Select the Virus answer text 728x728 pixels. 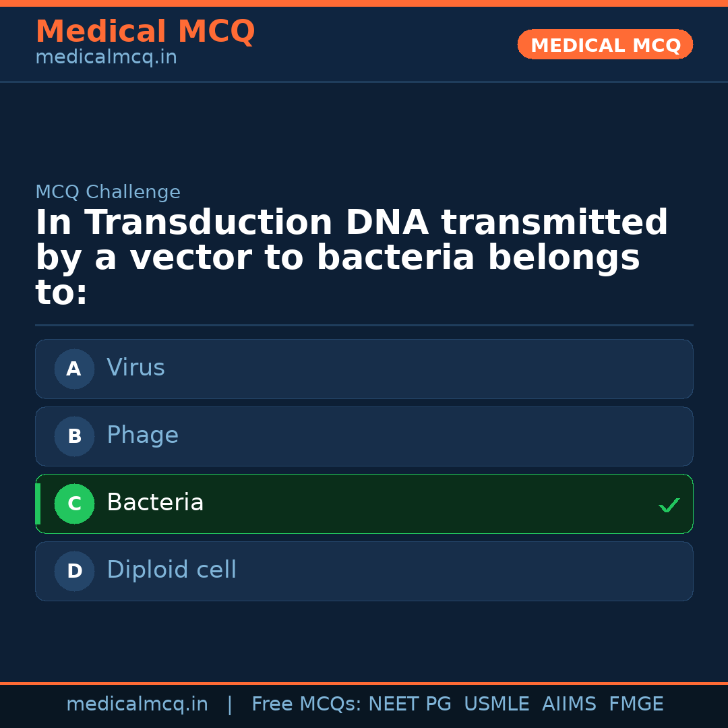(135, 368)
